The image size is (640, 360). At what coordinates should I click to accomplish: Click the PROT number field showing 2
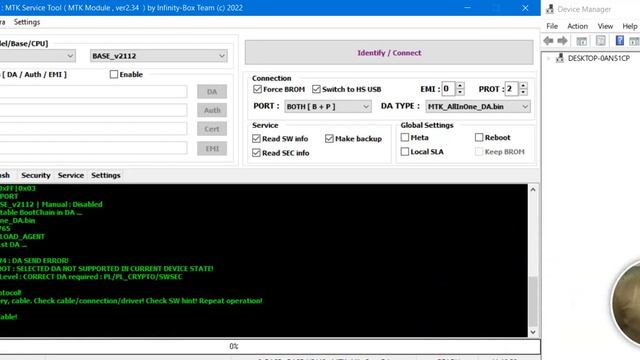[511, 89]
